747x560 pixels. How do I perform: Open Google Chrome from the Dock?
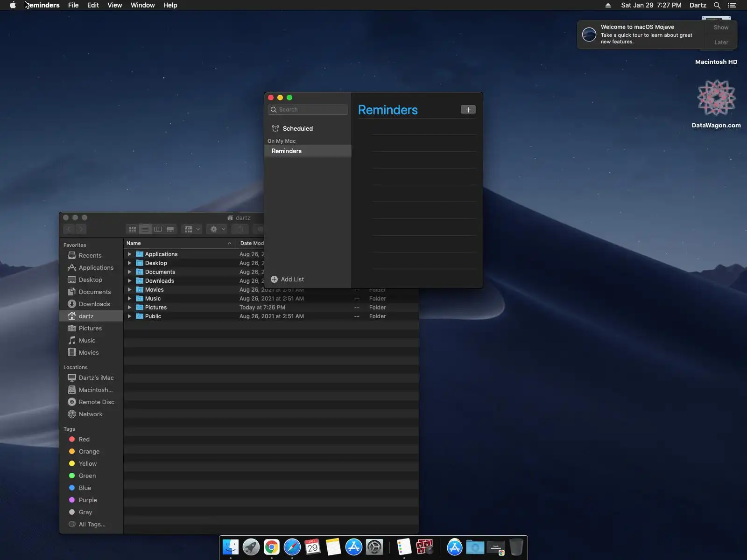point(272,547)
